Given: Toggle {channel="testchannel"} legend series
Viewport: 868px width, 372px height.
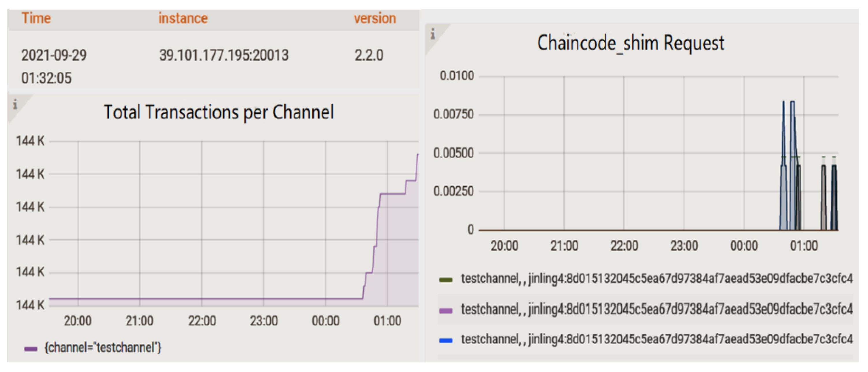Looking at the screenshot, I should pos(103,347).
